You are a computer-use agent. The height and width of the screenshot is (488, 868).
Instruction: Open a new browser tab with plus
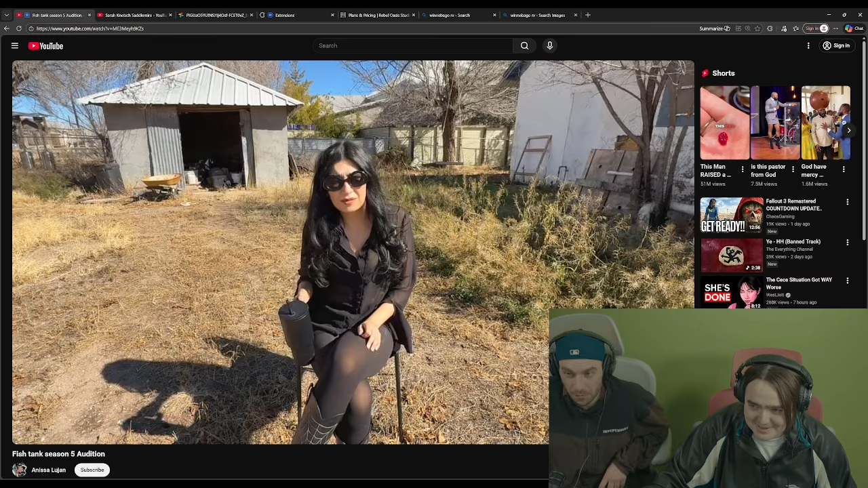pos(588,15)
